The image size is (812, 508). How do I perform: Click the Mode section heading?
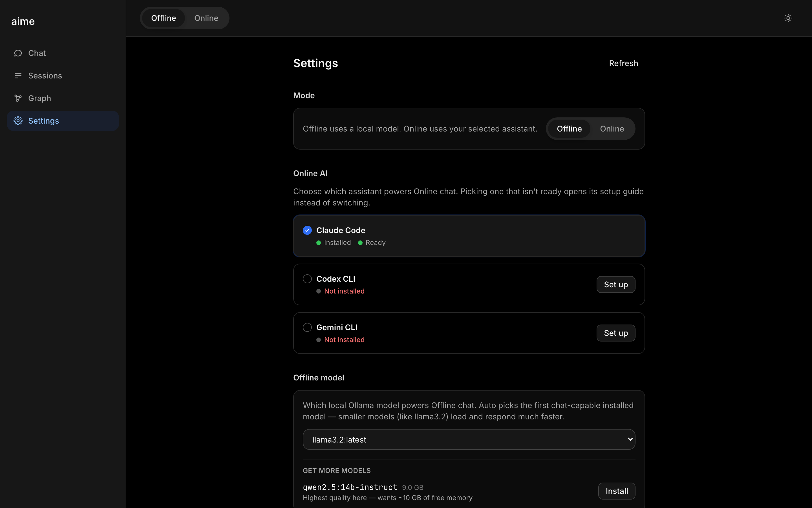tap(304, 95)
